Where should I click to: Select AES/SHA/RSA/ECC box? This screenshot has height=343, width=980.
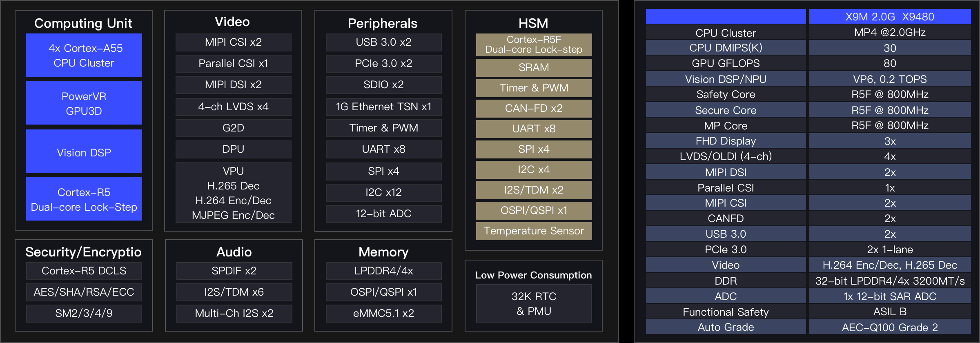pos(84,292)
